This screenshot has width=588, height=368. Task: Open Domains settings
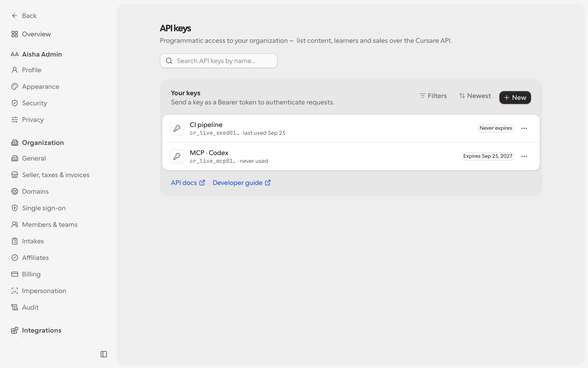(x=30, y=192)
